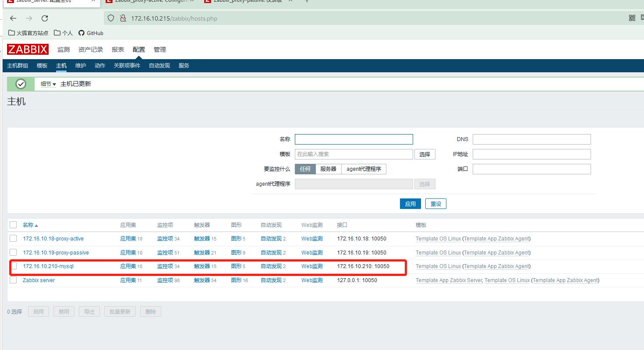Open the 配置 main menu
Screen dimensions: 644x350
(x=139, y=49)
